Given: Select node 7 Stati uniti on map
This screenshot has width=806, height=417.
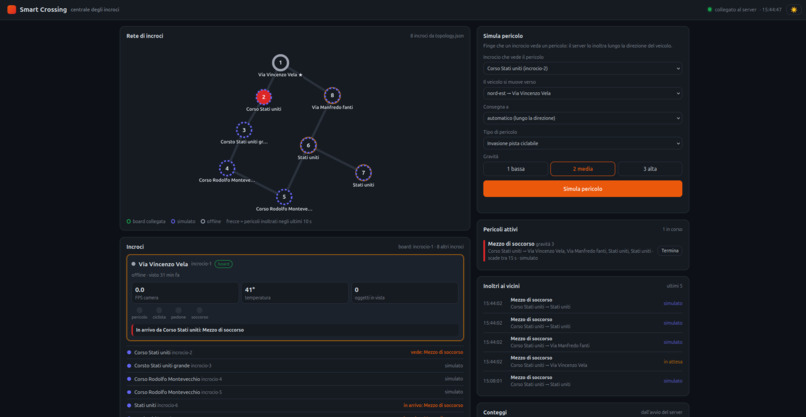Looking at the screenshot, I should pos(363,172).
